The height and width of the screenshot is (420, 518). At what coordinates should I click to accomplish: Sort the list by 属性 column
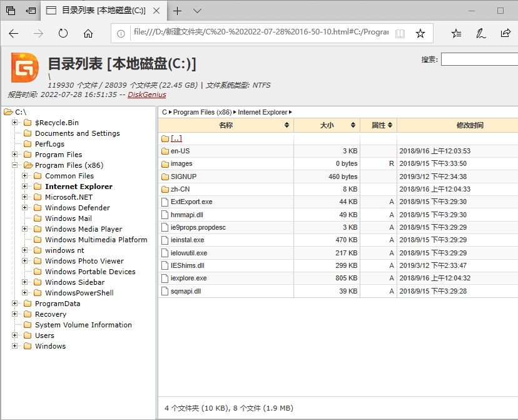[378, 125]
